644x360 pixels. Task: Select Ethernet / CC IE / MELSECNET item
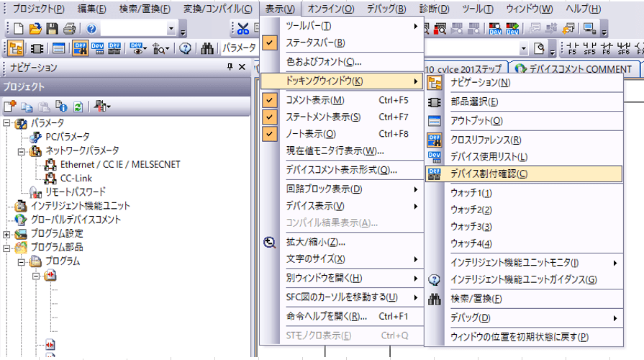120,164
